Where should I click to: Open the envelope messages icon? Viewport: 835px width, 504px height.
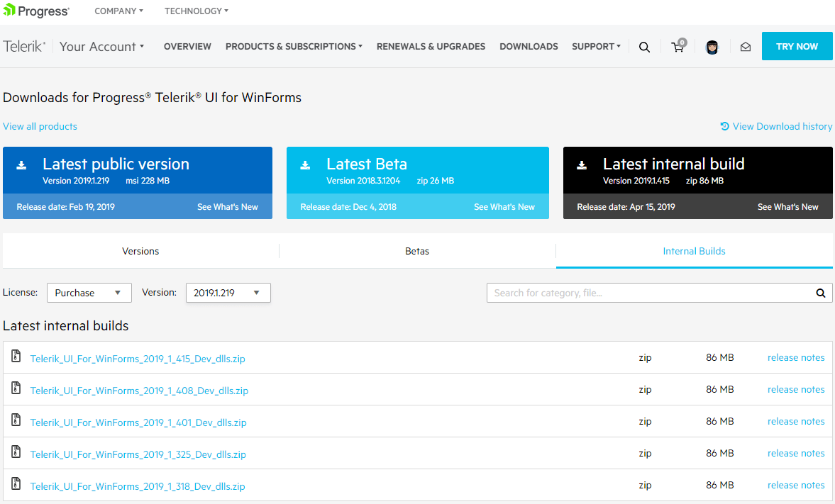(x=746, y=47)
